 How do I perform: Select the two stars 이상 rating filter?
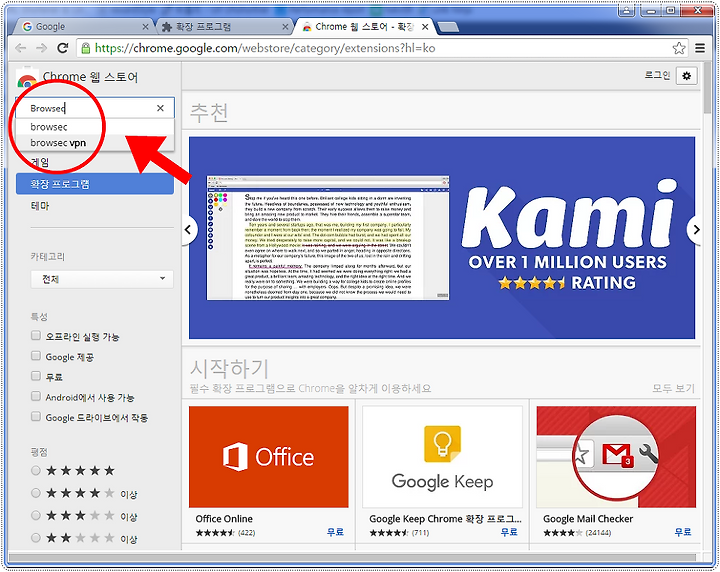coord(36,538)
